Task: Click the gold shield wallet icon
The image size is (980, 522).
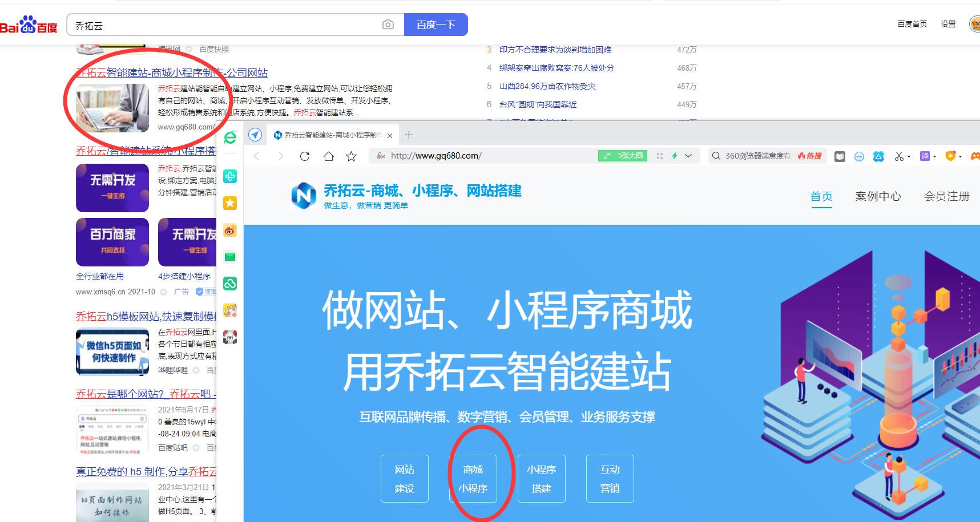Action: [950, 156]
